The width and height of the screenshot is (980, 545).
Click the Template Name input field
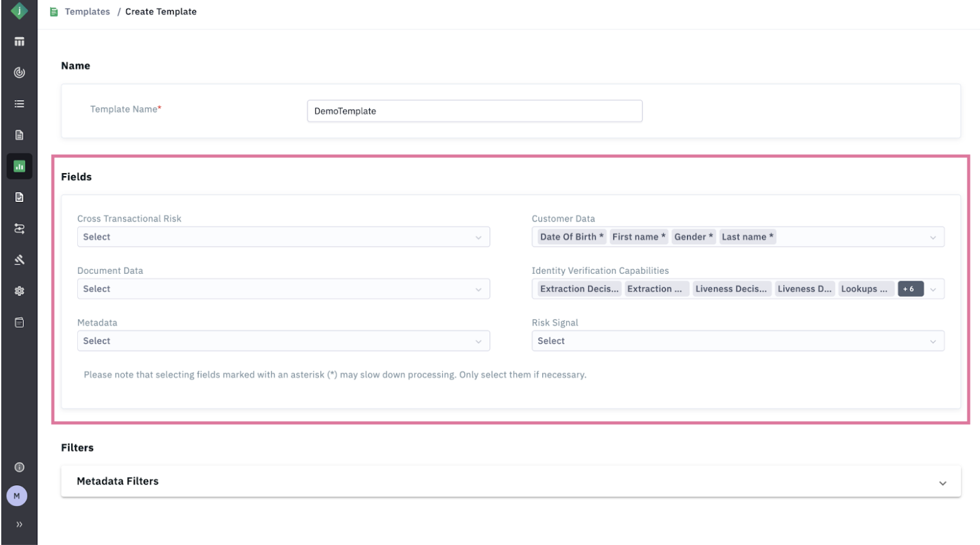(474, 111)
